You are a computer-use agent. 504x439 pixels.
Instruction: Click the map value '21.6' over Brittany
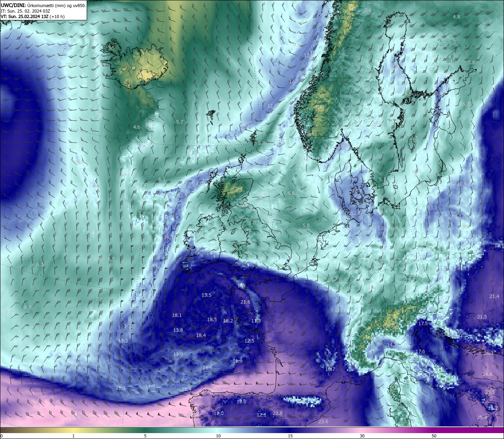[245, 302]
